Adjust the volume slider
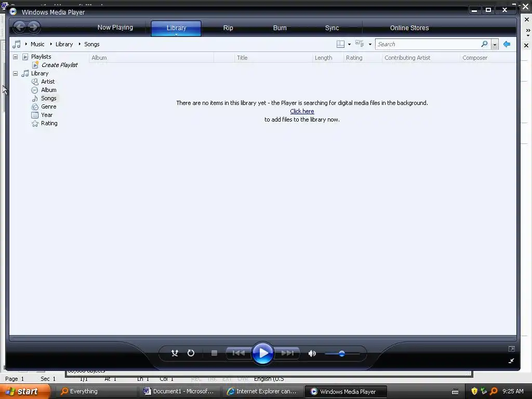 [342, 353]
